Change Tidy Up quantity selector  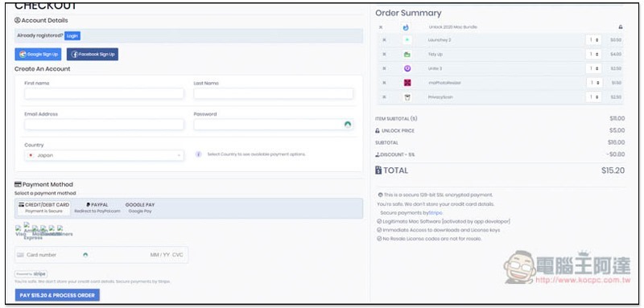tap(593, 54)
